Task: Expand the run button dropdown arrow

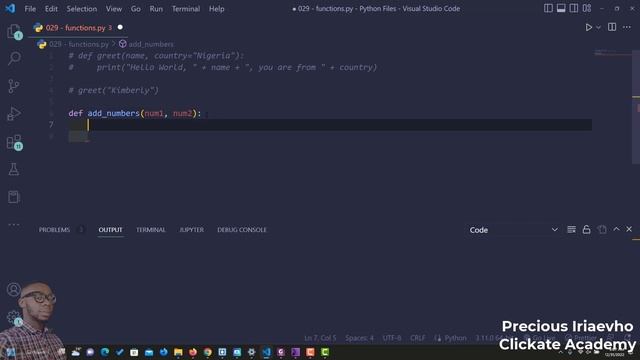Action: (598, 27)
